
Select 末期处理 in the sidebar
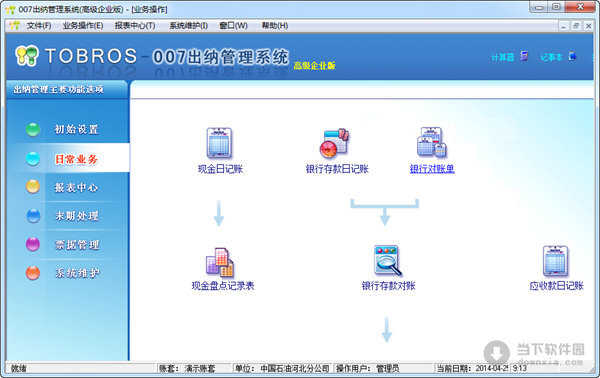(76, 216)
